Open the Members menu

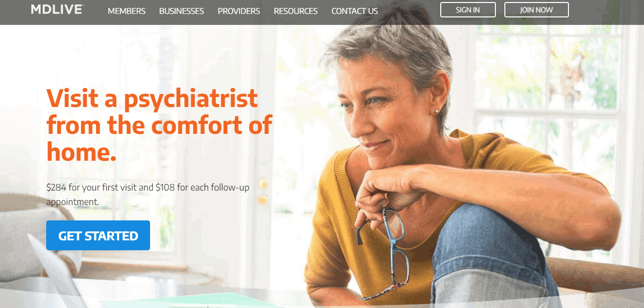click(127, 11)
